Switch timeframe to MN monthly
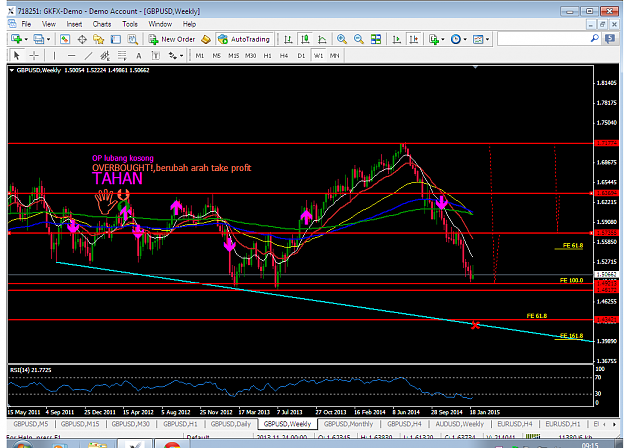The image size is (625, 448). point(334,56)
